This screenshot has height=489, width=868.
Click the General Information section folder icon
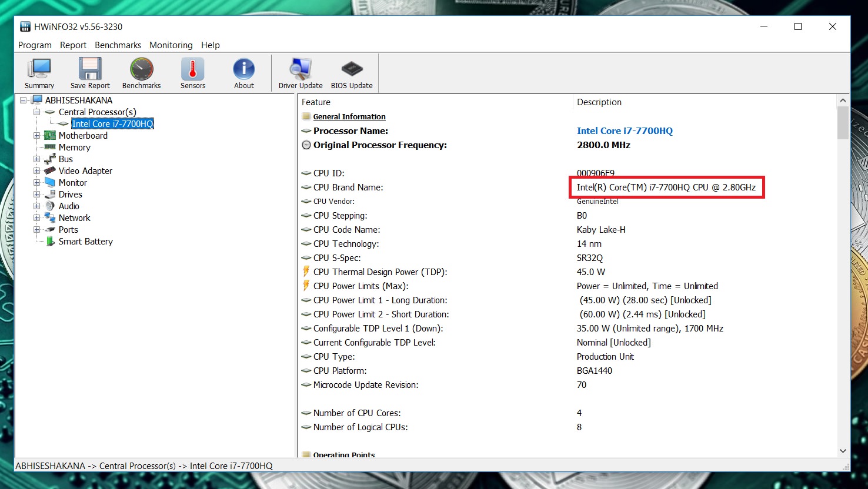306,116
